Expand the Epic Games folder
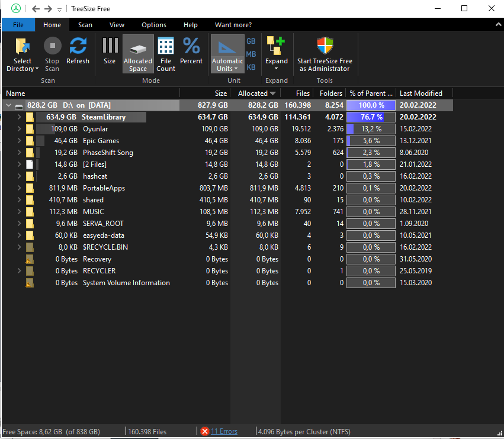The image size is (504, 439). [x=19, y=141]
